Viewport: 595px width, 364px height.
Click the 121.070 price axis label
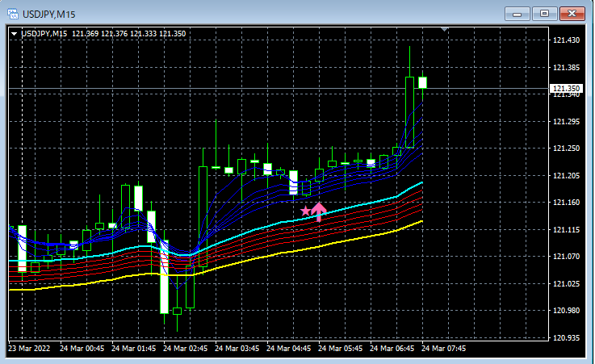pos(566,257)
